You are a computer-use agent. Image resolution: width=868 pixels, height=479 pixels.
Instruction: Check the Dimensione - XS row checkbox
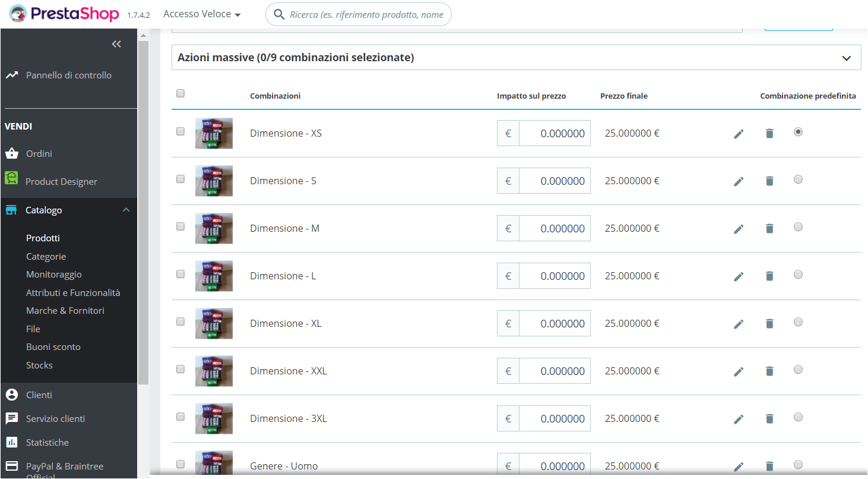click(180, 131)
